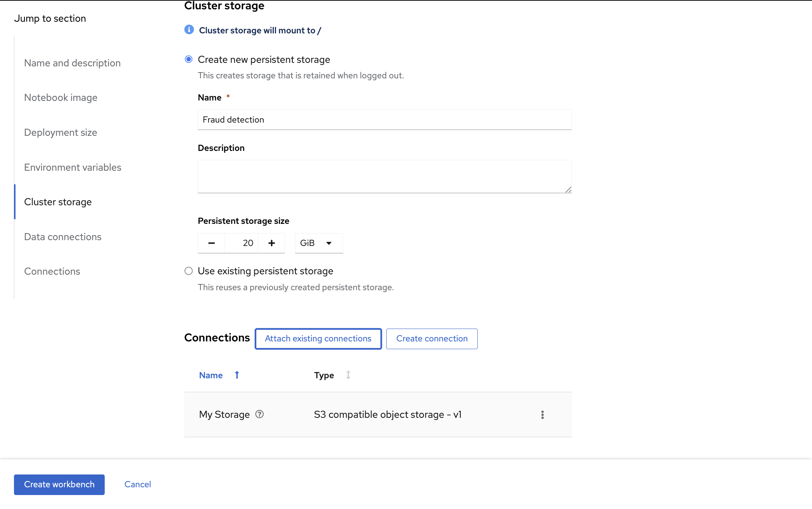Click the Cancel link
Image resolution: width=812 pixels, height=509 pixels.
click(x=137, y=484)
